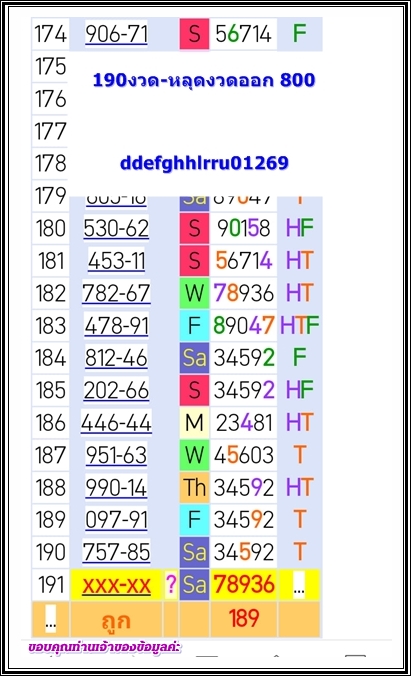The image size is (411, 676).
Task: Click the orange ถูก footer cell
Action: [116, 620]
